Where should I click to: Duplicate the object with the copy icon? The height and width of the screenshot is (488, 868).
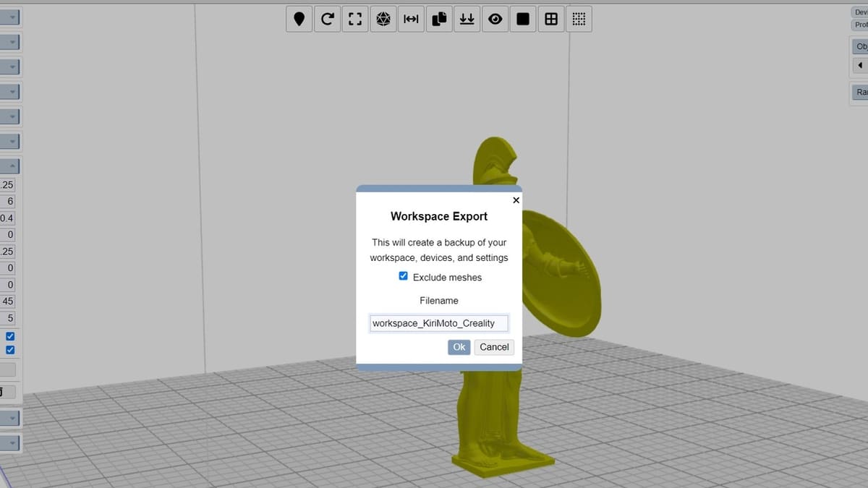pos(439,20)
